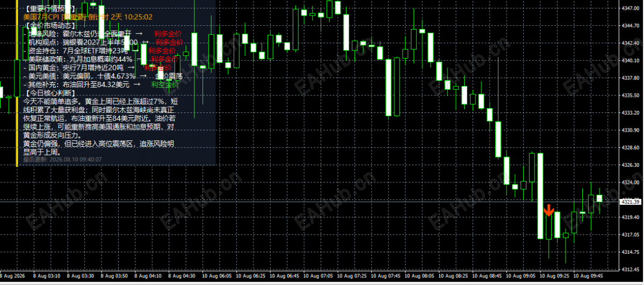Click the 4330.90 price axis label
The width and height of the screenshot is (644, 285).
pyautogui.click(x=631, y=130)
